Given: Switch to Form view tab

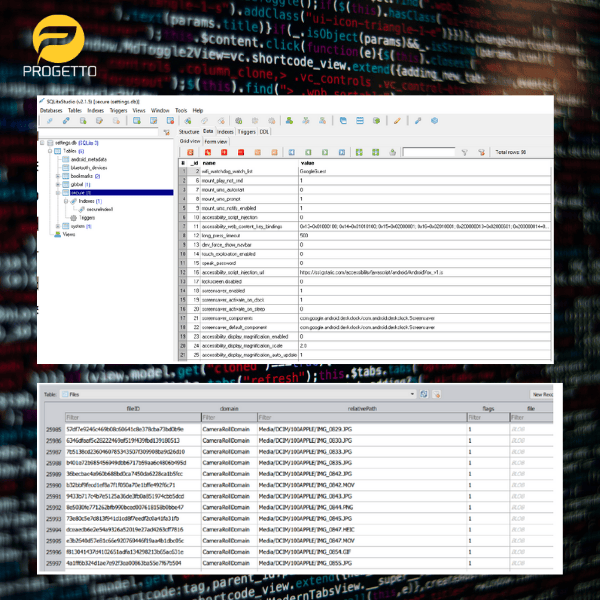Looking at the screenshot, I should click(x=216, y=141).
